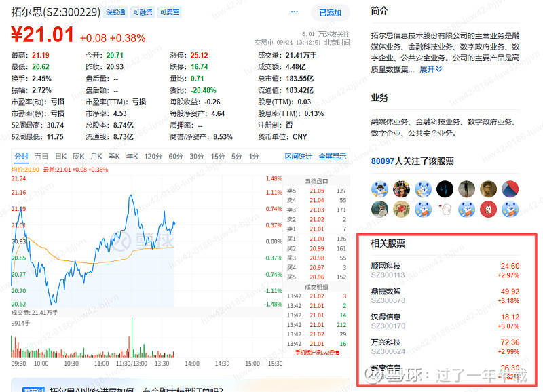Open black avatar with blue waveform
543x392 pixels.
coord(445,189)
